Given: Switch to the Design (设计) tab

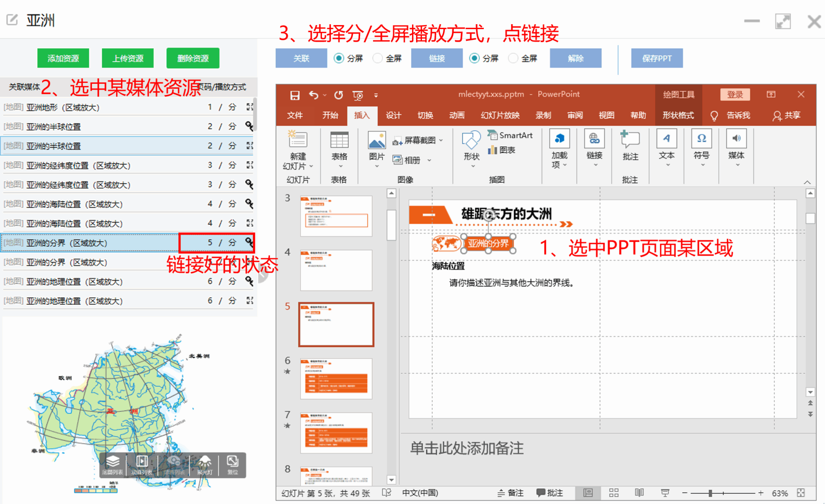Looking at the screenshot, I should click(393, 115).
